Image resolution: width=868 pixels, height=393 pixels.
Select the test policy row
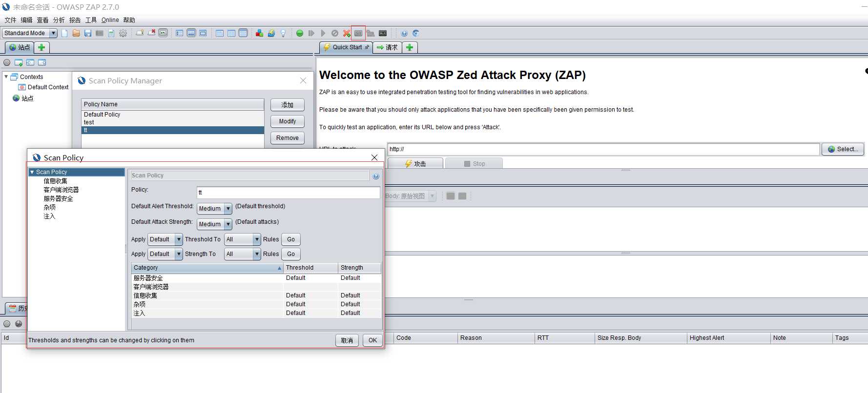pyautogui.click(x=173, y=122)
